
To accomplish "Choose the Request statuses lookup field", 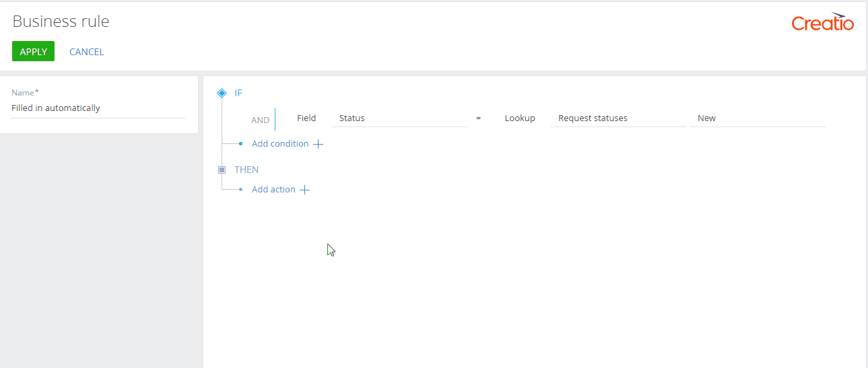I will pos(618,118).
